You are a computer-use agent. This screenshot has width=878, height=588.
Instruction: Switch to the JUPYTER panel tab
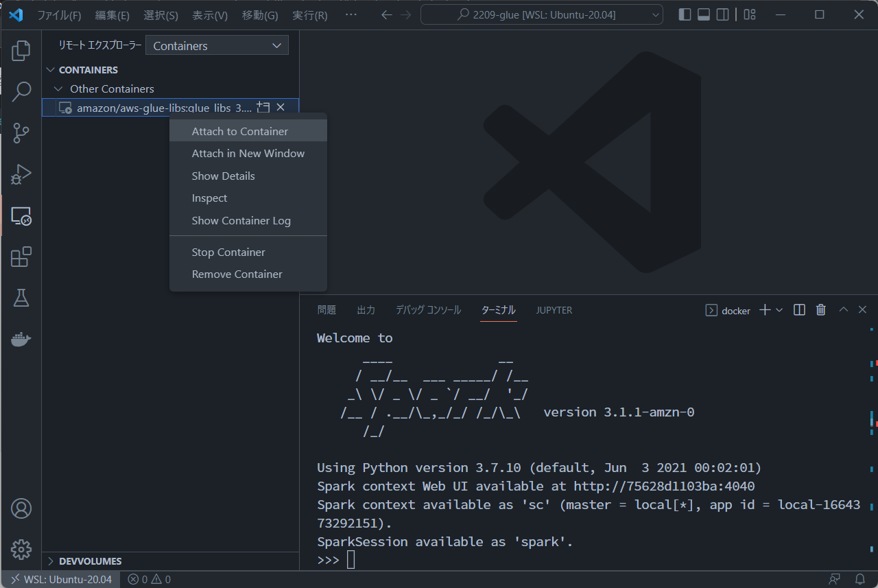tap(554, 310)
